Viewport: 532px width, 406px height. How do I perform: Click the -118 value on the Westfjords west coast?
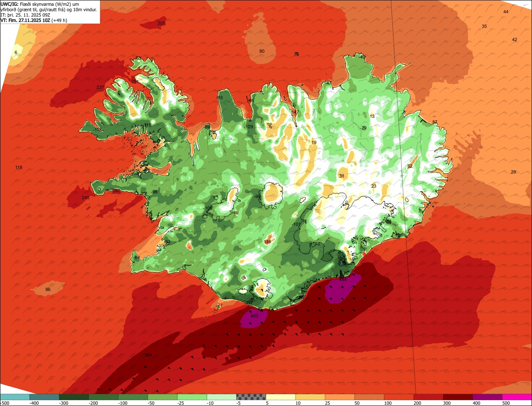tap(97, 130)
